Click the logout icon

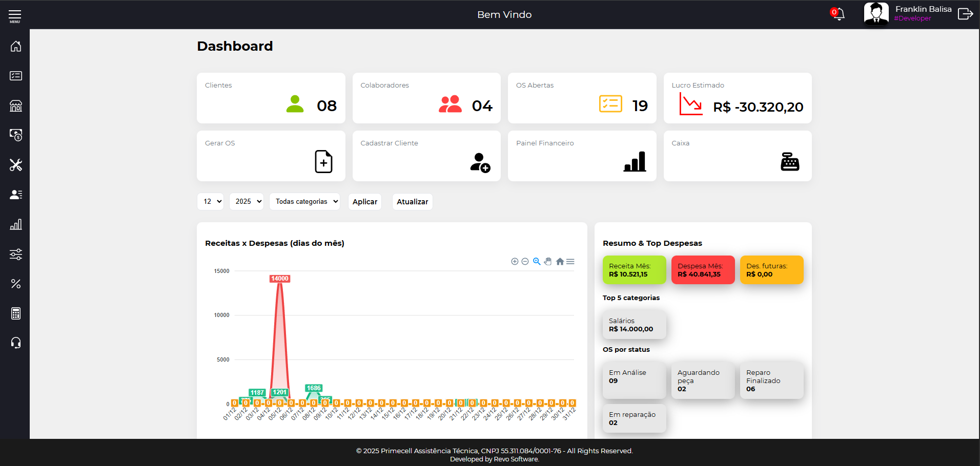tap(965, 14)
